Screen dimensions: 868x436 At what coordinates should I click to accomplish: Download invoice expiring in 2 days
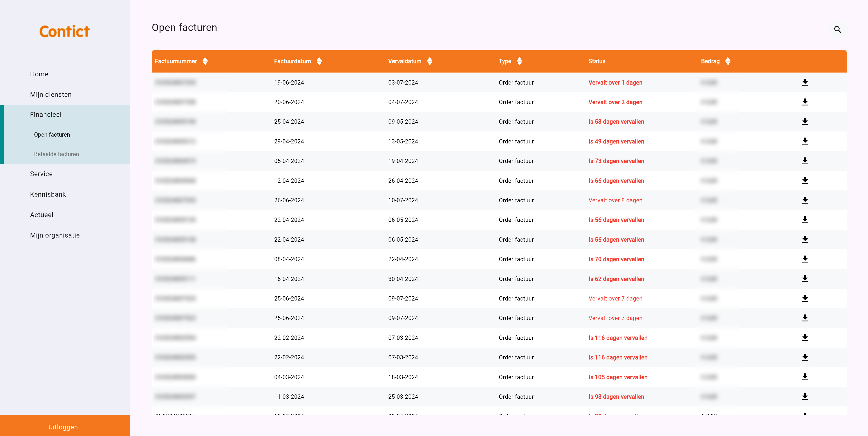click(805, 102)
